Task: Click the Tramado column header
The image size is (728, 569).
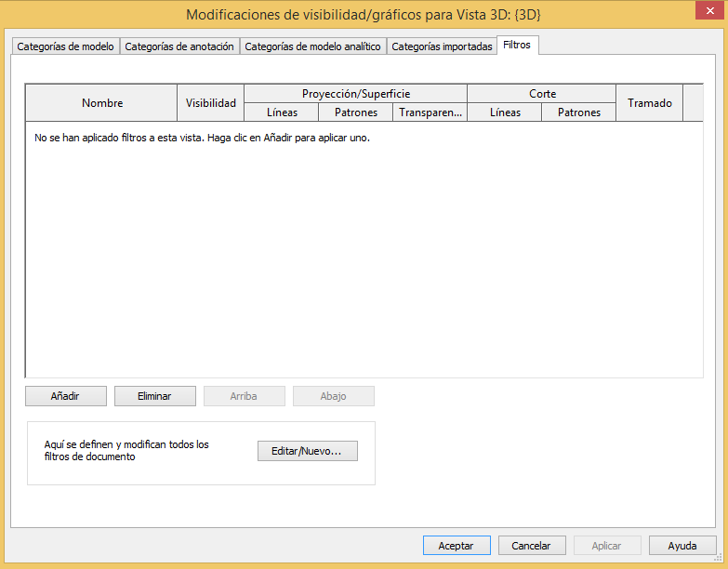Action: coord(649,103)
